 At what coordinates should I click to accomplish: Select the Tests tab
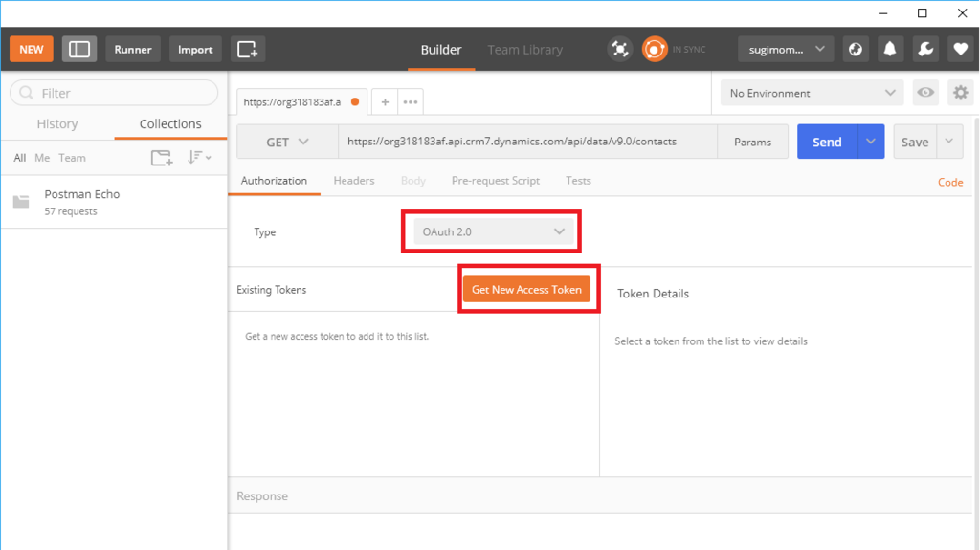click(578, 181)
